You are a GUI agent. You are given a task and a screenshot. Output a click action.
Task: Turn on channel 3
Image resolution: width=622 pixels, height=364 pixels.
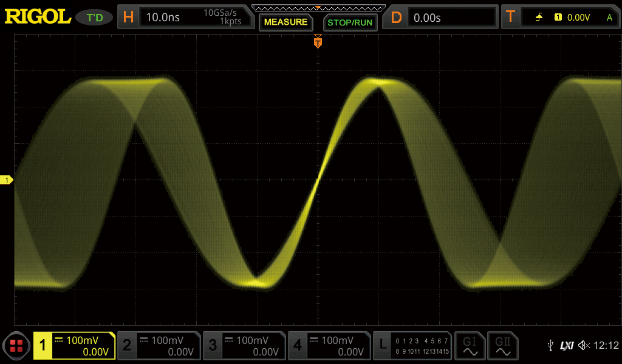[244, 346]
